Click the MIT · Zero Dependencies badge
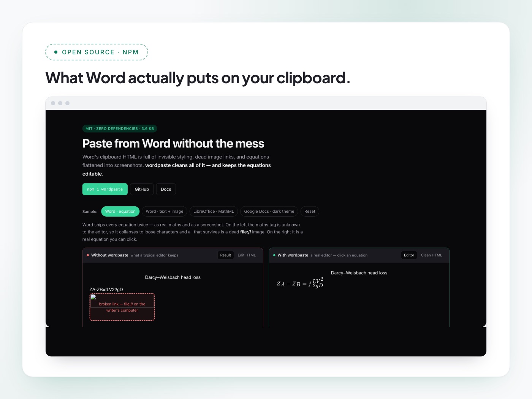 click(x=120, y=128)
